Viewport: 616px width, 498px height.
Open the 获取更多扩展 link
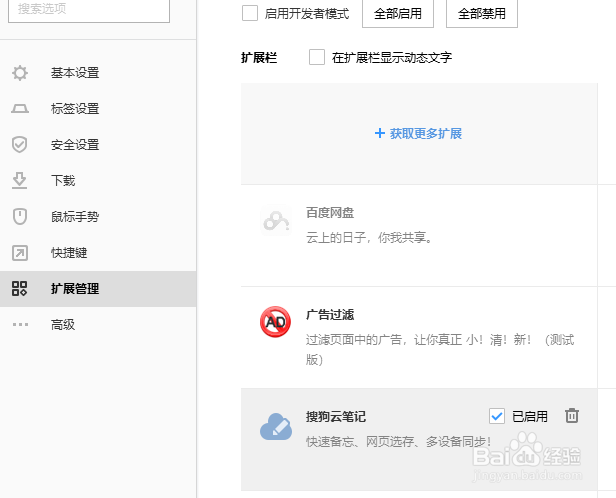(x=418, y=134)
